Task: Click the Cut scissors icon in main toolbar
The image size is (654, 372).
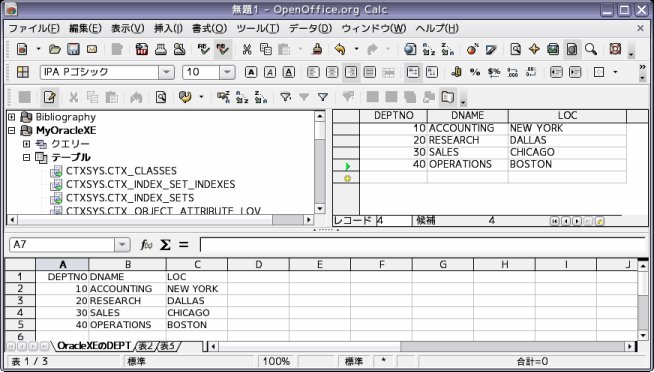Action: point(247,50)
